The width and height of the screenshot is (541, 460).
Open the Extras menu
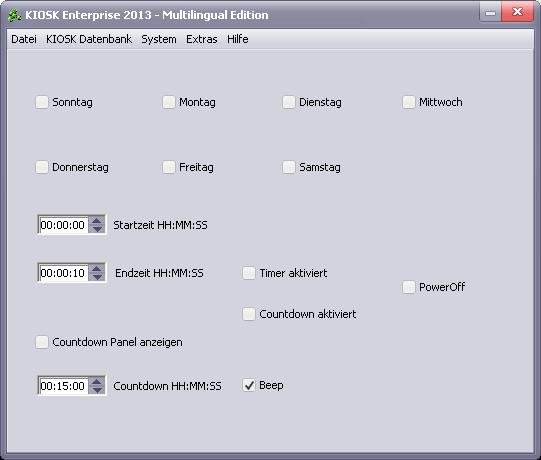201,39
